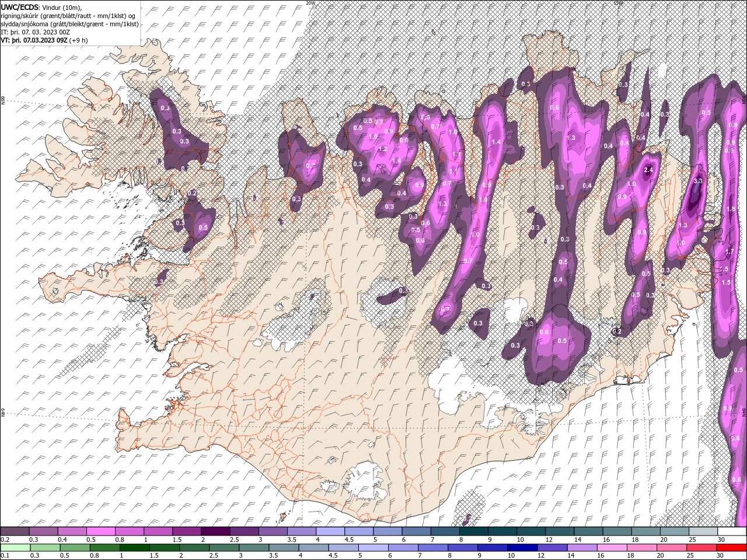
Task: Click the 3.3 precipitation maximum value label
Action: pos(697,181)
